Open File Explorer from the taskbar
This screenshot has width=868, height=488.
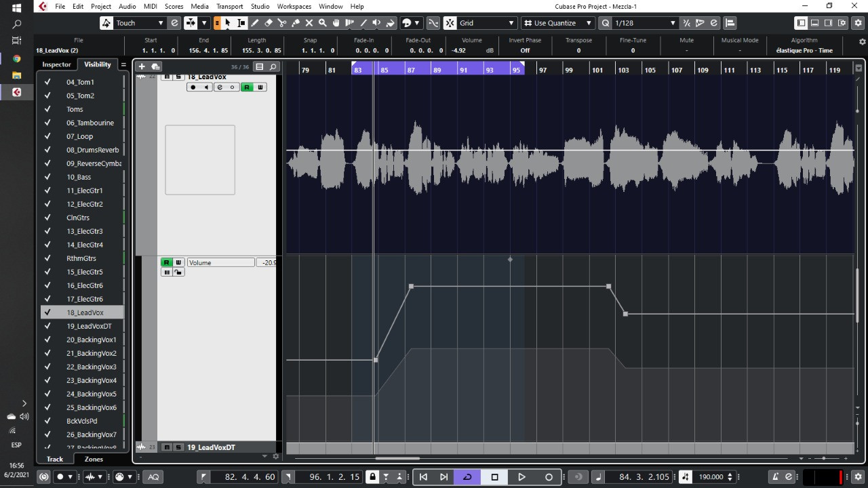tap(16, 75)
